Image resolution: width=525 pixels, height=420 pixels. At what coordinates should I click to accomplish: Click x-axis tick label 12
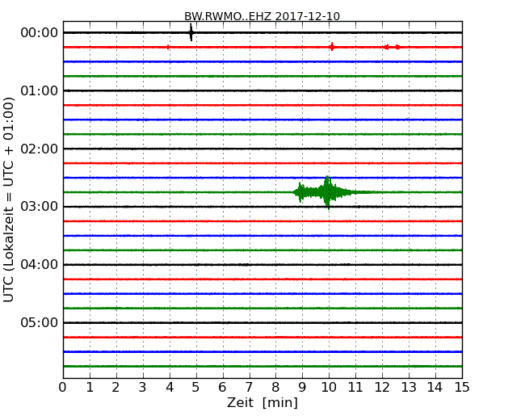[382, 388]
